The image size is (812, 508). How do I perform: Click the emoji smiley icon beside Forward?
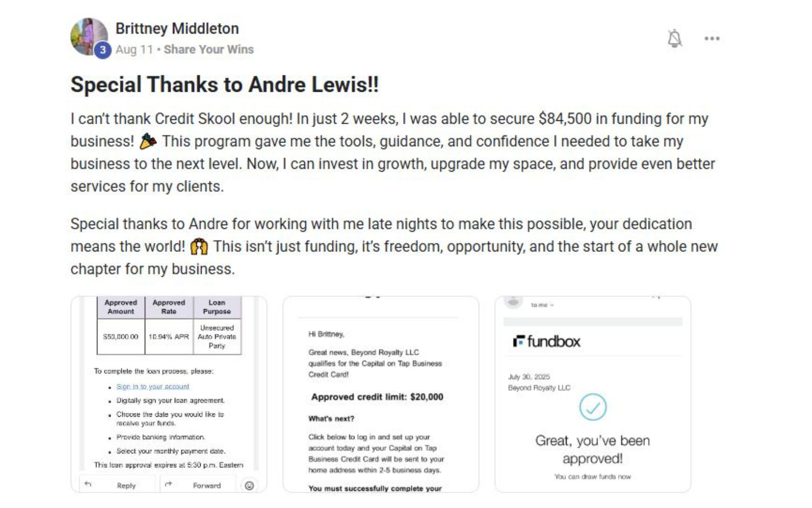[249, 486]
